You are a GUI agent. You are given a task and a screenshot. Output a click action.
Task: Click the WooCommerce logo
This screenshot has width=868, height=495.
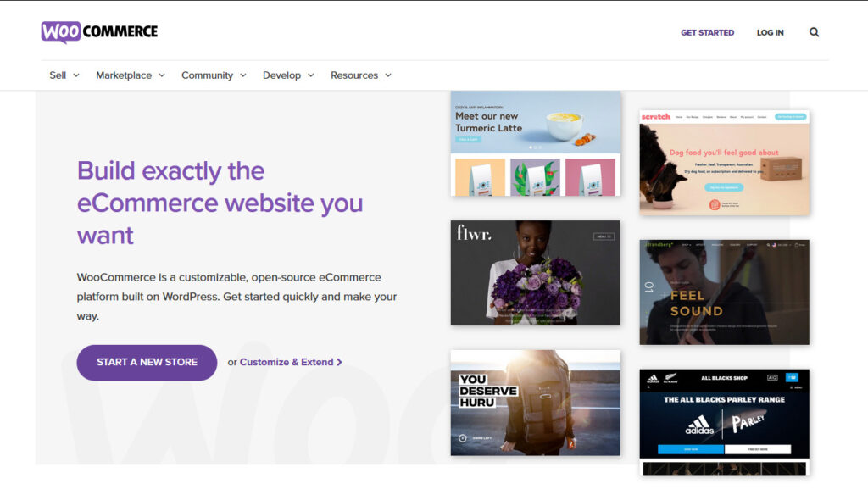pyautogui.click(x=100, y=32)
